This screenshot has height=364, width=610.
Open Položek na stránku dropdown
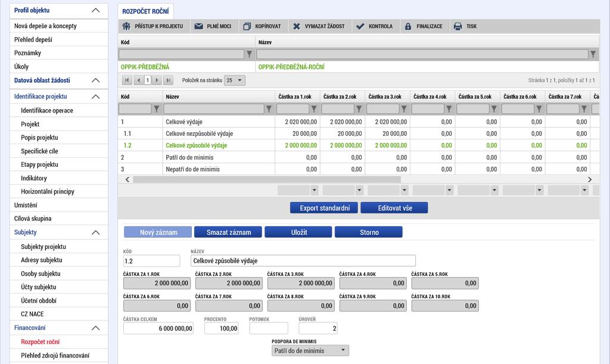click(x=235, y=80)
